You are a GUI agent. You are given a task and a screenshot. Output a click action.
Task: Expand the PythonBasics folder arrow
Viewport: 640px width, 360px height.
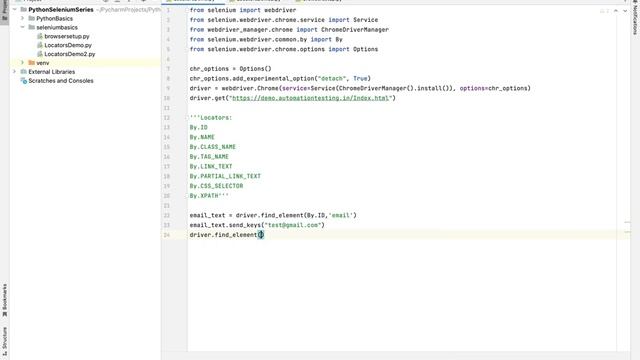[x=23, y=18]
